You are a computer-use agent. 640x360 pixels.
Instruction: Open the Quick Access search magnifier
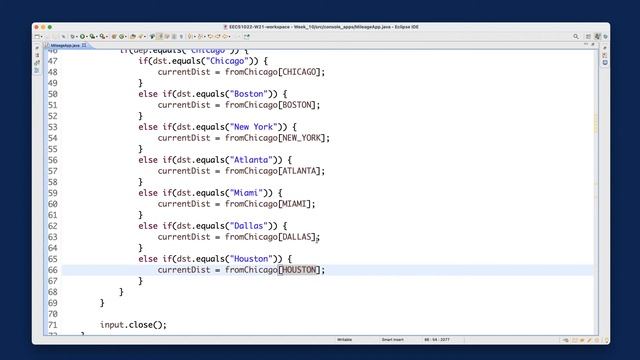pyautogui.click(x=576, y=36)
